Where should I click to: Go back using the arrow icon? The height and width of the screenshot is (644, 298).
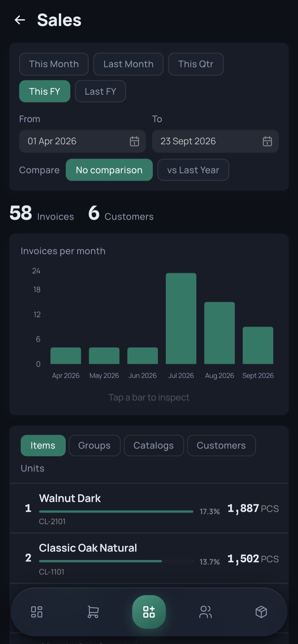coord(20,20)
